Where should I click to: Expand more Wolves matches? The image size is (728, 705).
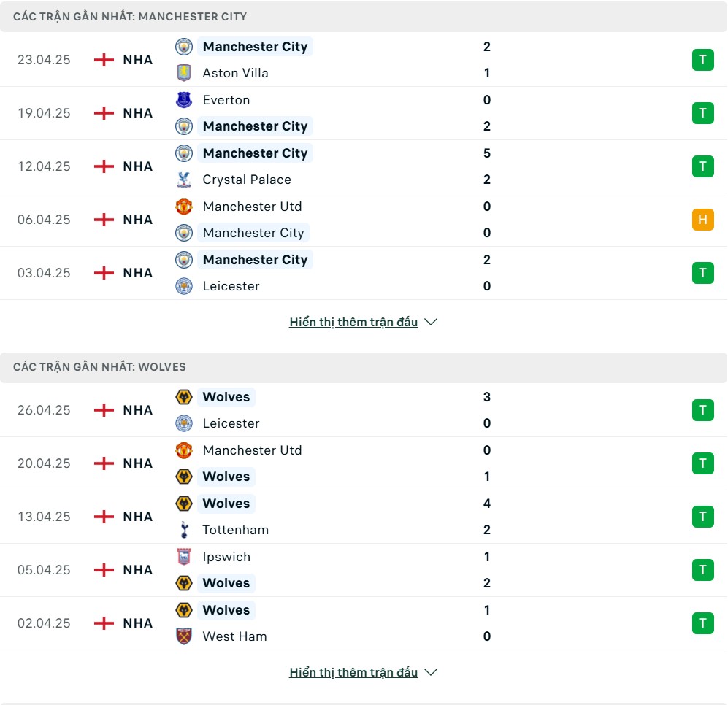click(353, 672)
